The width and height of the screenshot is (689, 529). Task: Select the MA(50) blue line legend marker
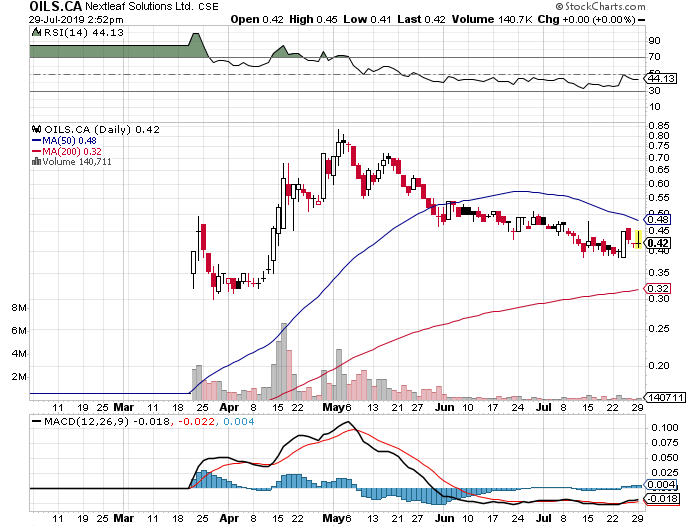coord(34,140)
